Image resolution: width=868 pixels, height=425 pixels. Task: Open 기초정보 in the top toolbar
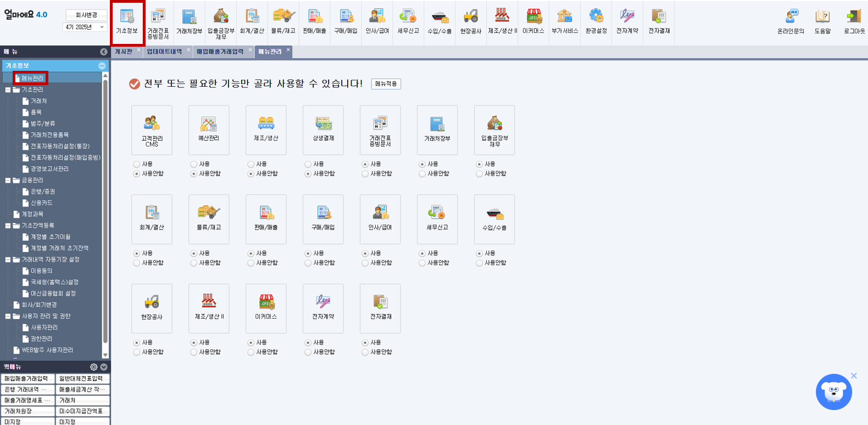coord(127,23)
